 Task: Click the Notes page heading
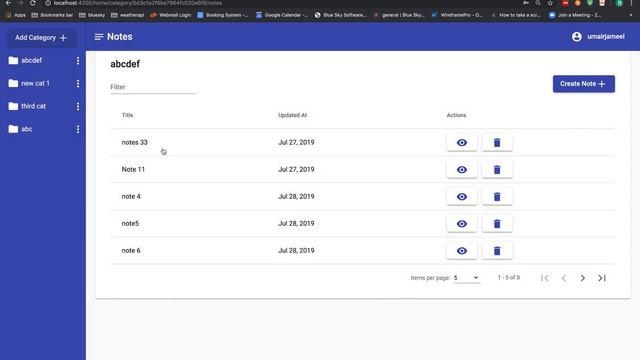click(x=120, y=37)
